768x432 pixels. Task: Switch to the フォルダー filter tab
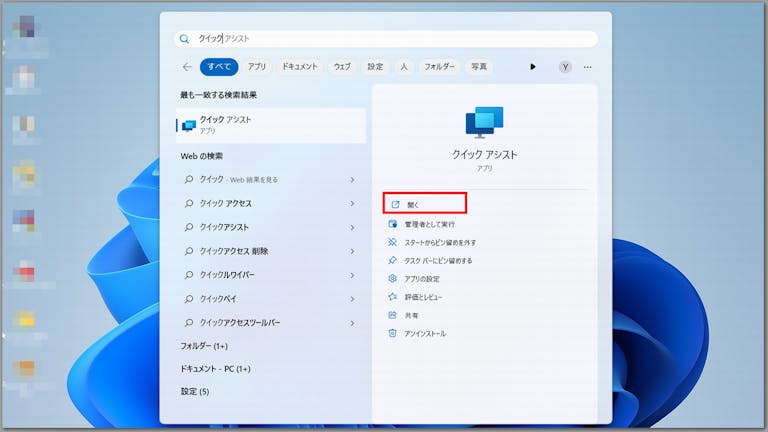coord(439,67)
